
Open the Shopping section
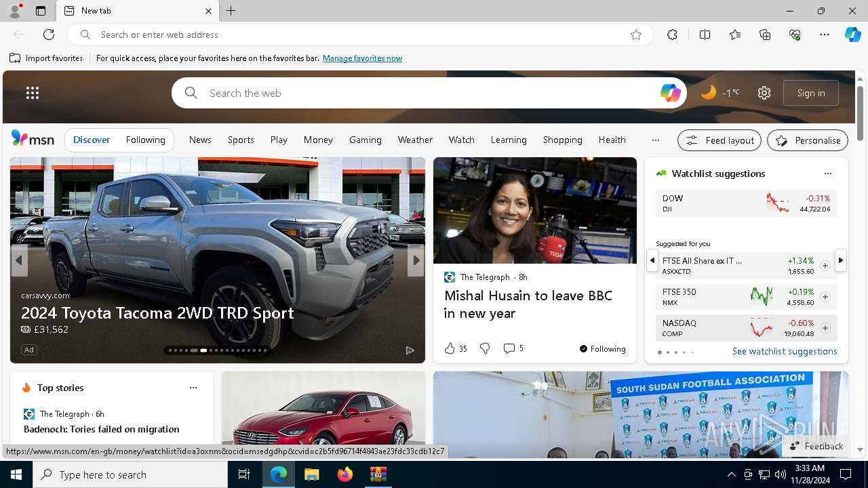[x=563, y=140]
